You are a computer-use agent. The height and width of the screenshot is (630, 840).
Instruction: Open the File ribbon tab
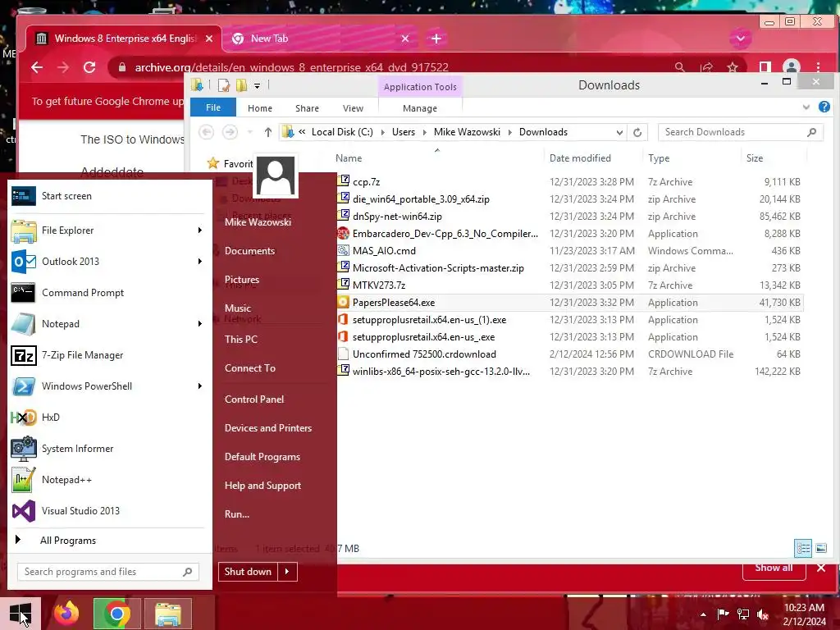point(213,107)
